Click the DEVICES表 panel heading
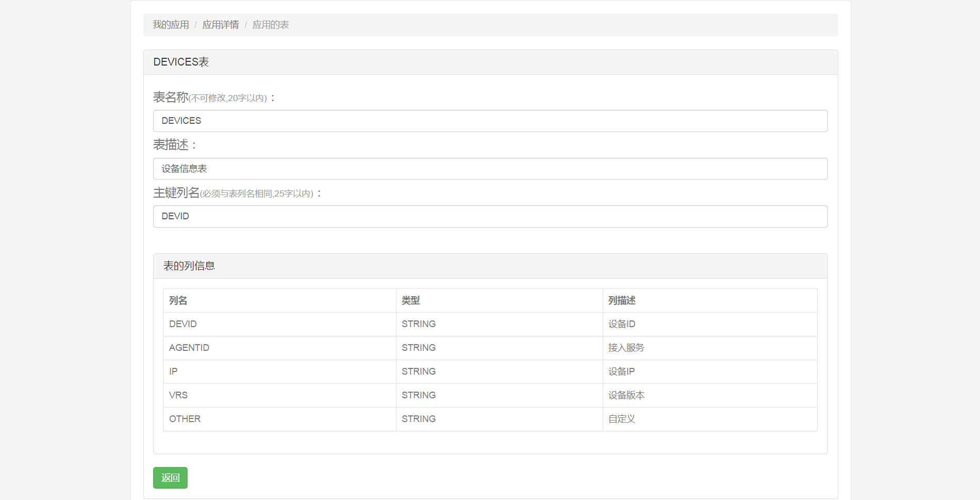This screenshot has width=980, height=500. 181,62
